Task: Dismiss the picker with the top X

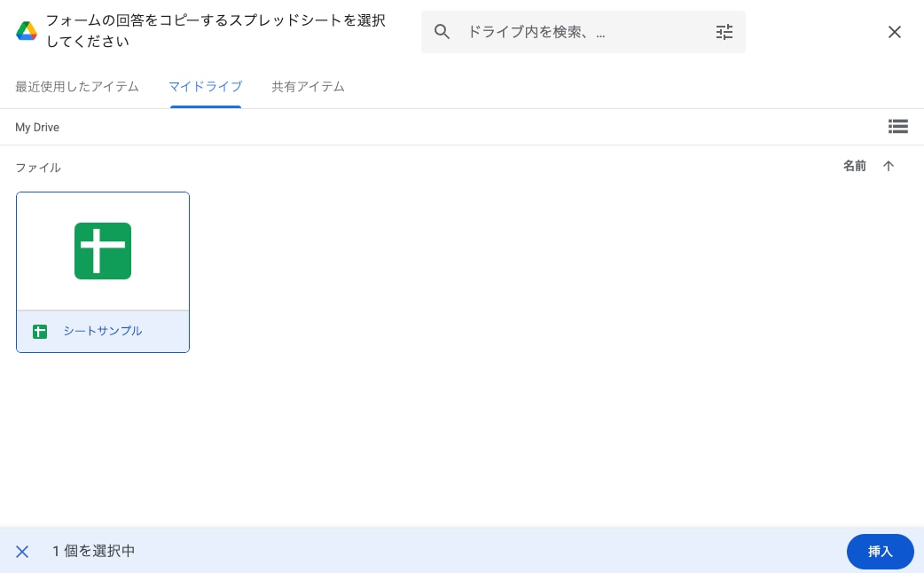Action: (x=895, y=32)
